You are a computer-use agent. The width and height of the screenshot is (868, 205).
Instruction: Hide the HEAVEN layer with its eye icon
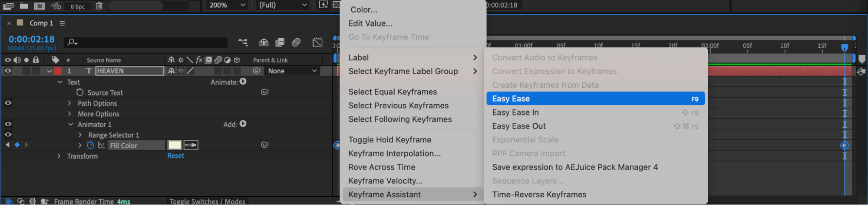tap(8, 71)
